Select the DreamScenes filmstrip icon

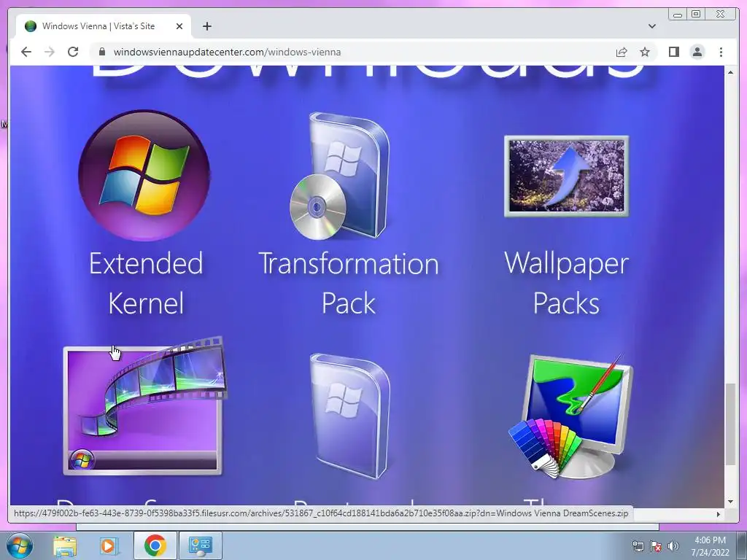pos(145,406)
